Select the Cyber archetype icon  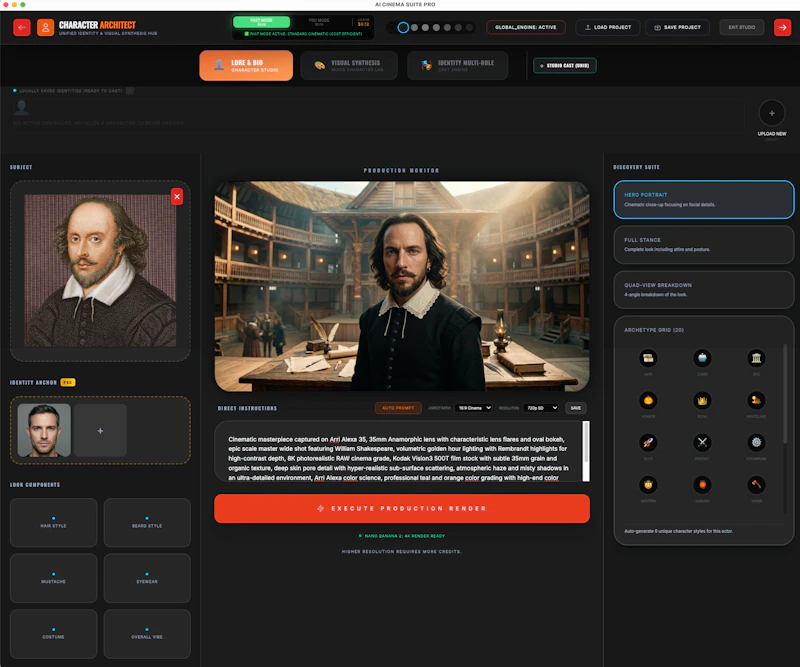click(702, 358)
